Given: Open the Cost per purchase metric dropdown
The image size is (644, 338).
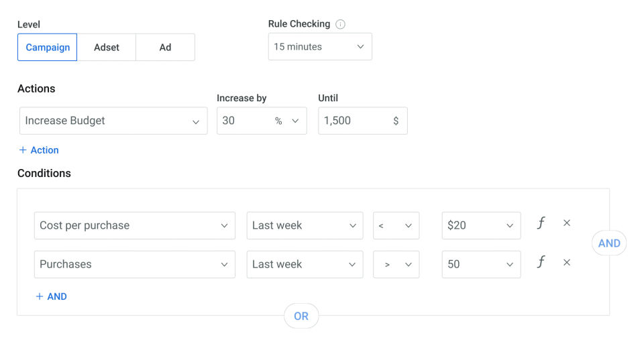Looking at the screenshot, I should 134,226.
